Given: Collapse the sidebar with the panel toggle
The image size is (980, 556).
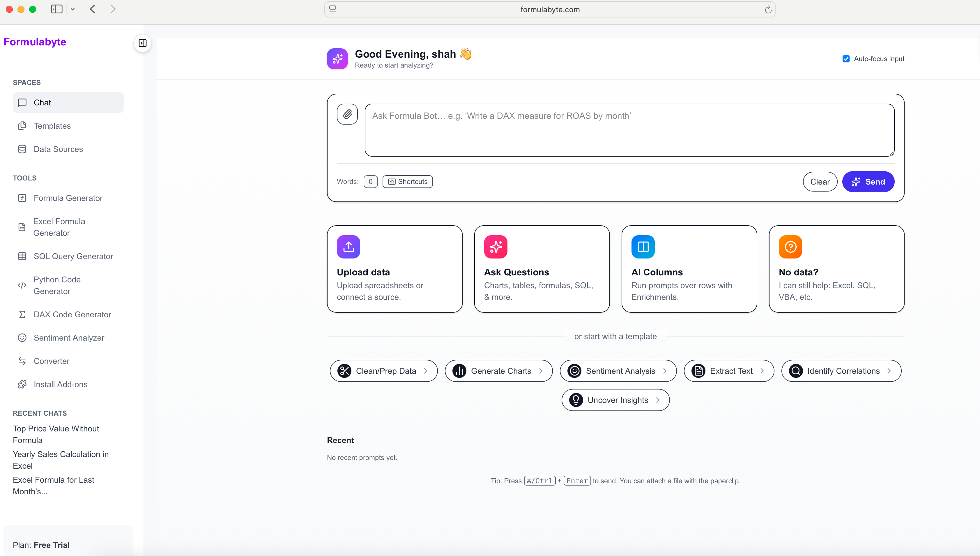Looking at the screenshot, I should click(142, 43).
